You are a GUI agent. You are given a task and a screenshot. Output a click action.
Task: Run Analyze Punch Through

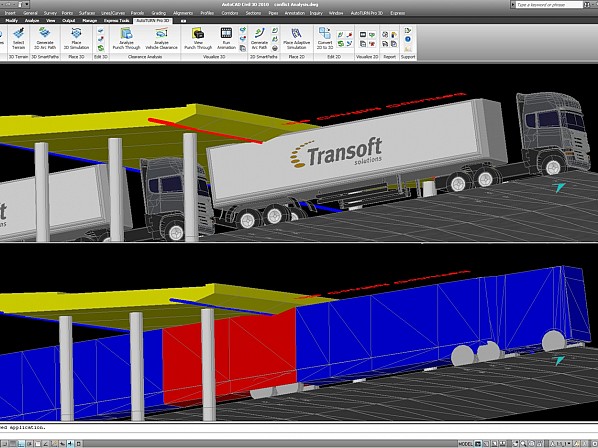pyautogui.click(x=126, y=39)
